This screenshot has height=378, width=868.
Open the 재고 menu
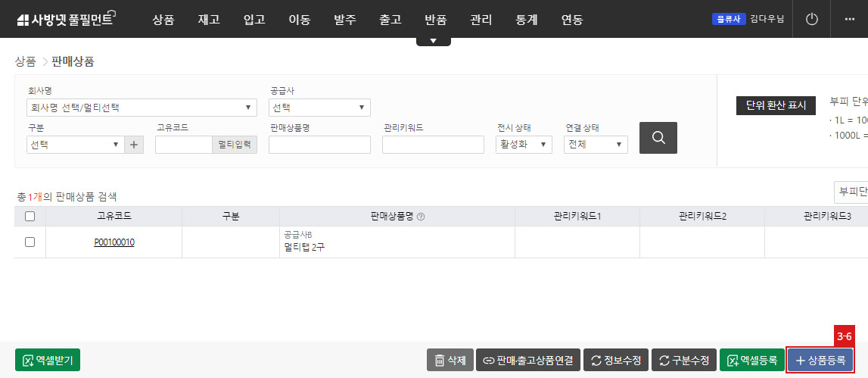(x=209, y=20)
